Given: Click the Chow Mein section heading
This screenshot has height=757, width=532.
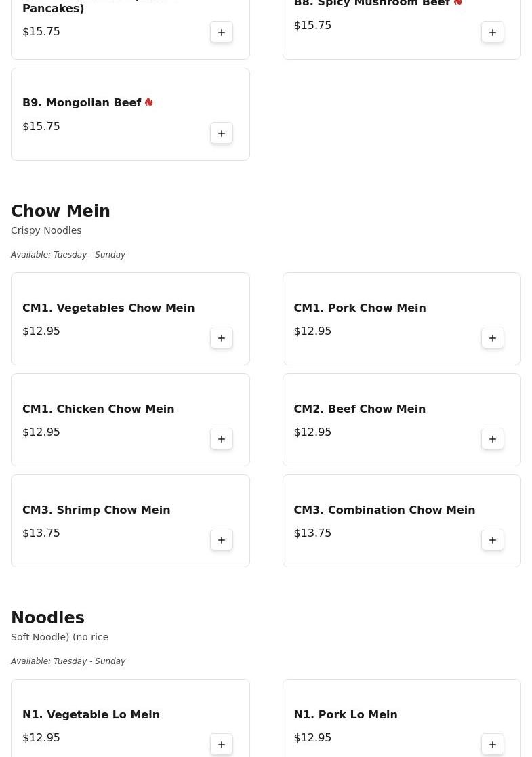Looking at the screenshot, I should pyautogui.click(x=60, y=211).
